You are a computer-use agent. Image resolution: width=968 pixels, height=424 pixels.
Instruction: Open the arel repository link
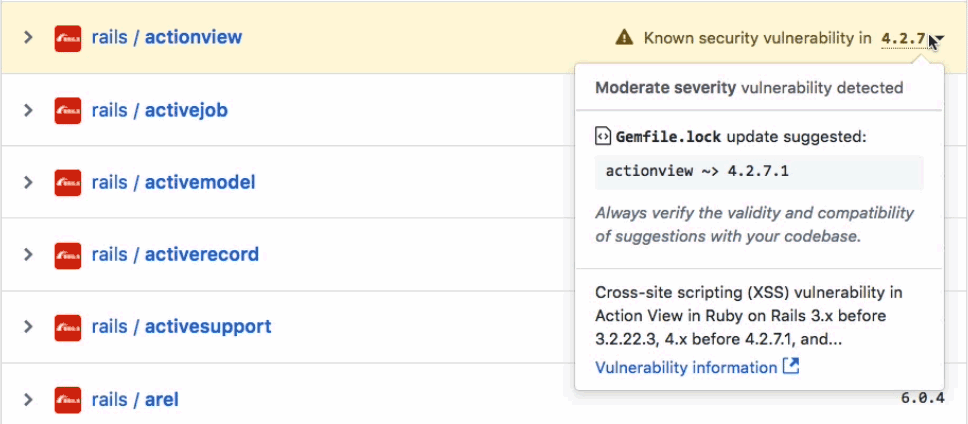tap(162, 399)
